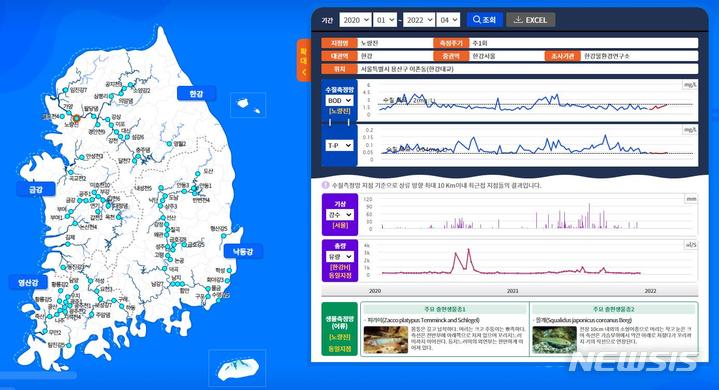
Task: Click the 충주댐 station marker
Action: 139,156
